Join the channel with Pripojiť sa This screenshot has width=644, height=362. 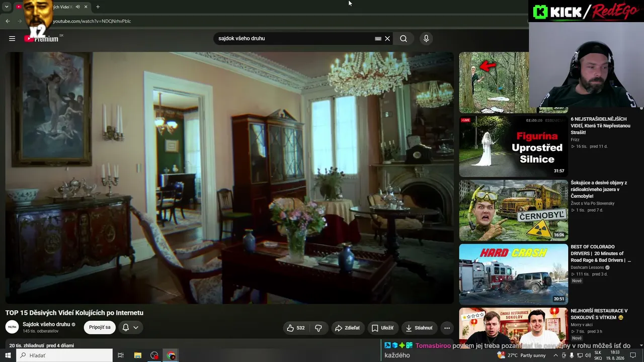(100, 327)
